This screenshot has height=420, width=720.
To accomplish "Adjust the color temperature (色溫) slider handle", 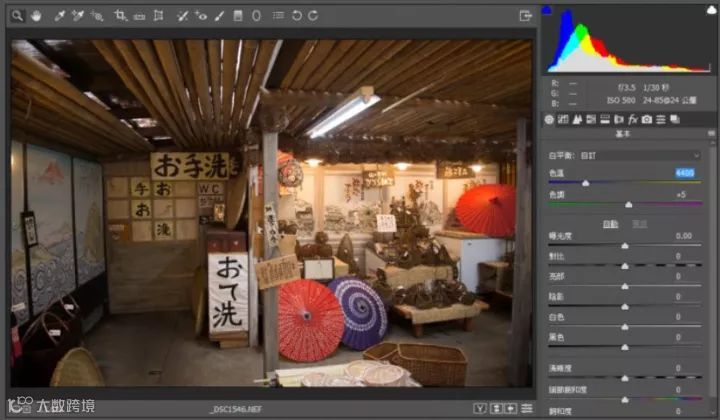I will click(x=585, y=183).
